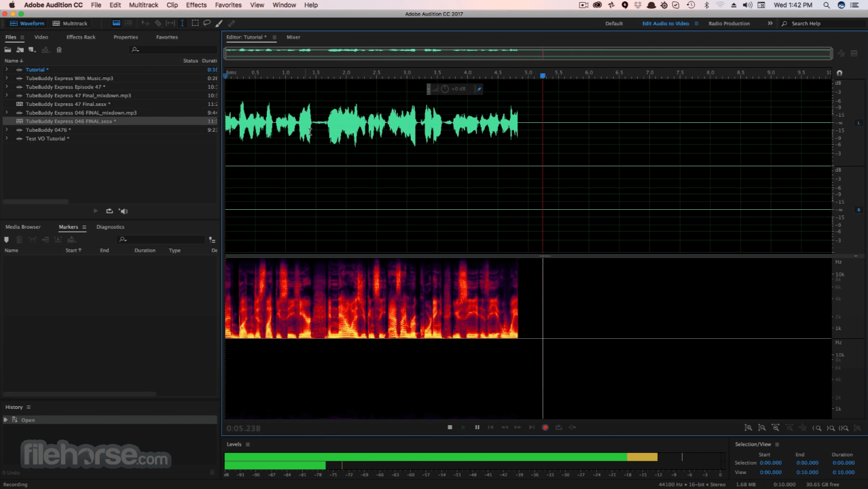This screenshot has height=489, width=868.
Task: Switch to Multitrack editor view
Action: [69, 23]
